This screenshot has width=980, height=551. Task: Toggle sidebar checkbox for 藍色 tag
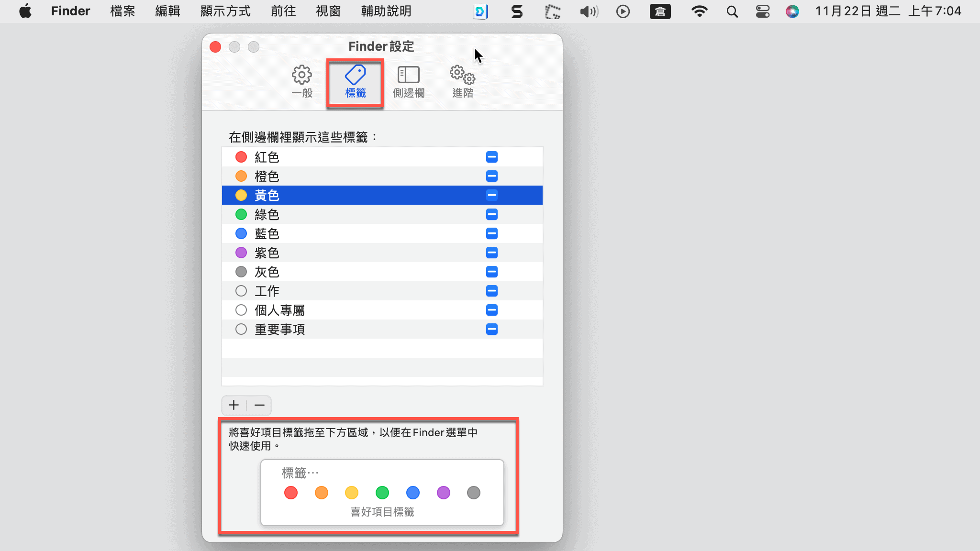click(491, 233)
